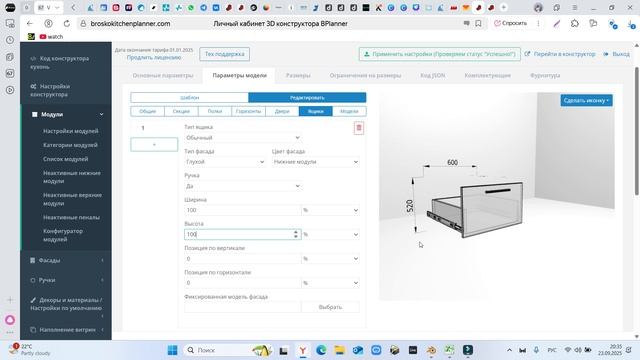The width and height of the screenshot is (640, 360).
Task: Switch to the «Код JSON» tab
Action: click(x=433, y=76)
